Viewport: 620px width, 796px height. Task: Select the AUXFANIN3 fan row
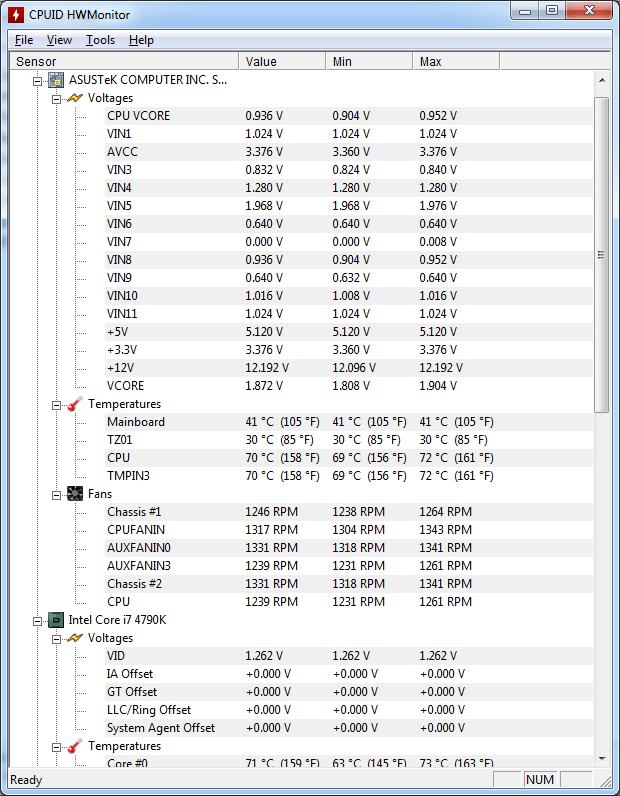[349, 566]
